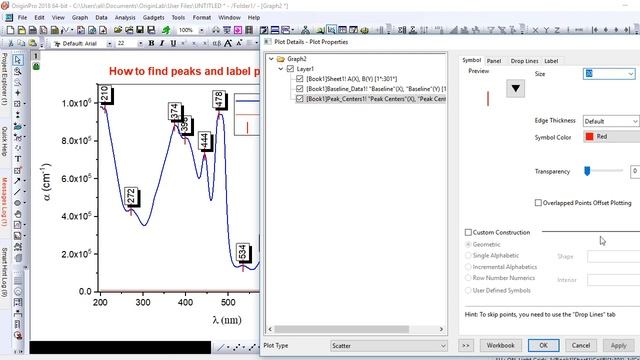Screen dimensions: 640x360
Task: Select the Pan hand tool
Action: pyautogui.click(x=18, y=214)
